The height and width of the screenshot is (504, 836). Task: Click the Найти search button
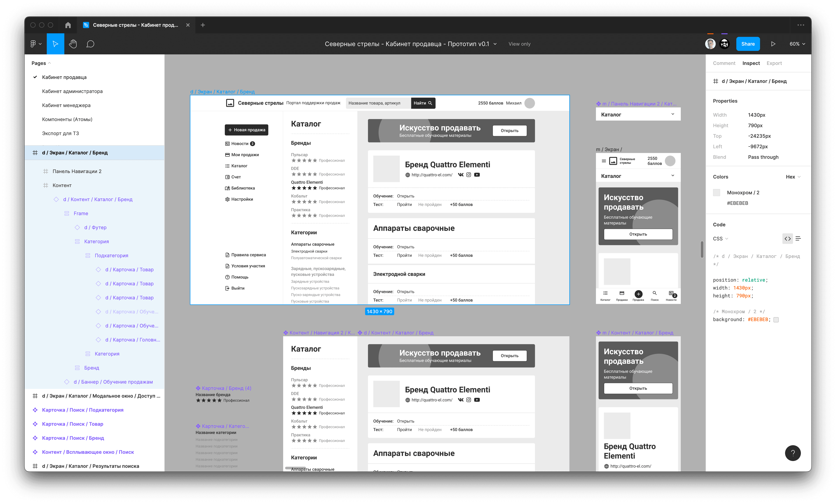[x=423, y=103]
